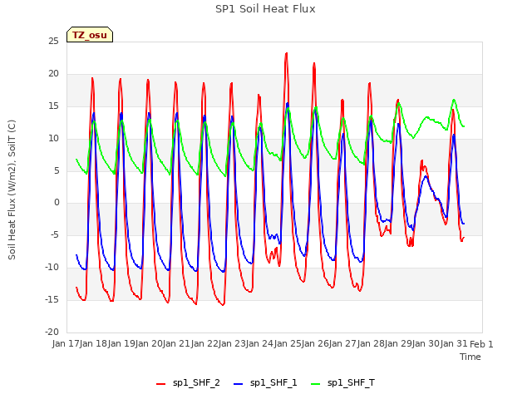The image size is (532, 399).
Task: Click the TZ_osu annotation tag
Action: tap(90, 35)
